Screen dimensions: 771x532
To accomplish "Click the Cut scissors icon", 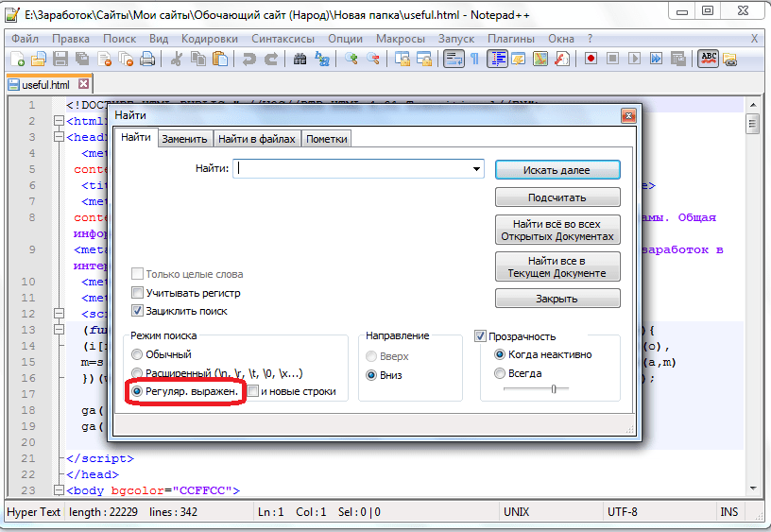I will coord(176,59).
